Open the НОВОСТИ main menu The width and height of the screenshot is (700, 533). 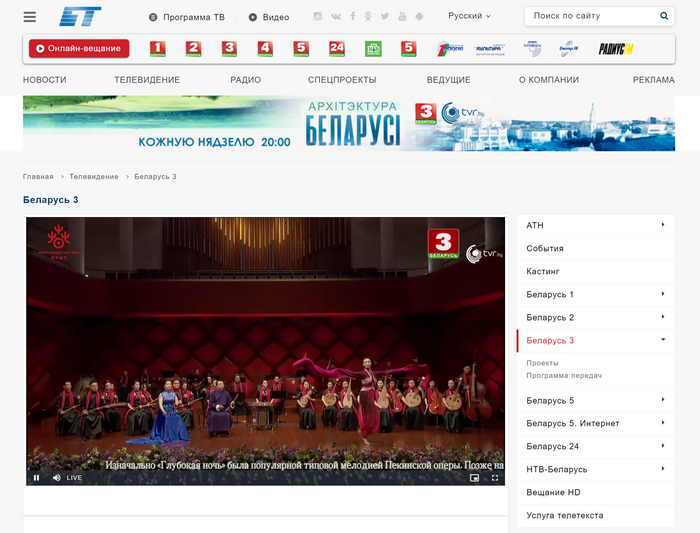[45, 80]
